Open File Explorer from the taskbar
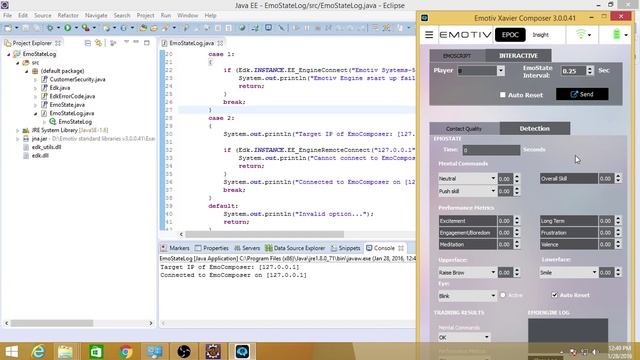The width and height of the screenshot is (640, 360). point(65,351)
